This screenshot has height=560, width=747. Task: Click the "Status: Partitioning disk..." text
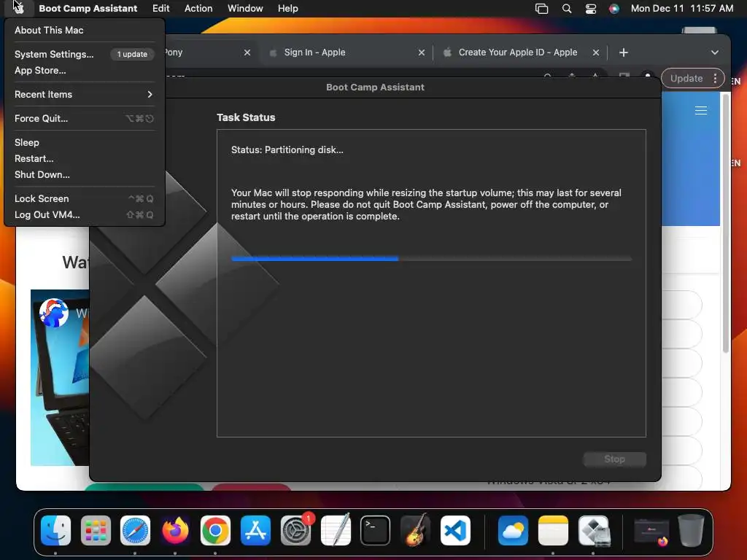(x=287, y=150)
